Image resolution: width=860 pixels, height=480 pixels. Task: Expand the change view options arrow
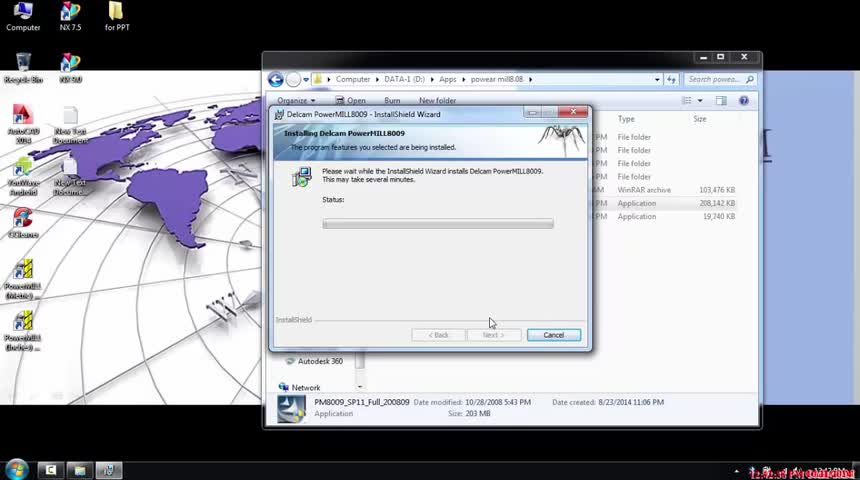pos(700,100)
